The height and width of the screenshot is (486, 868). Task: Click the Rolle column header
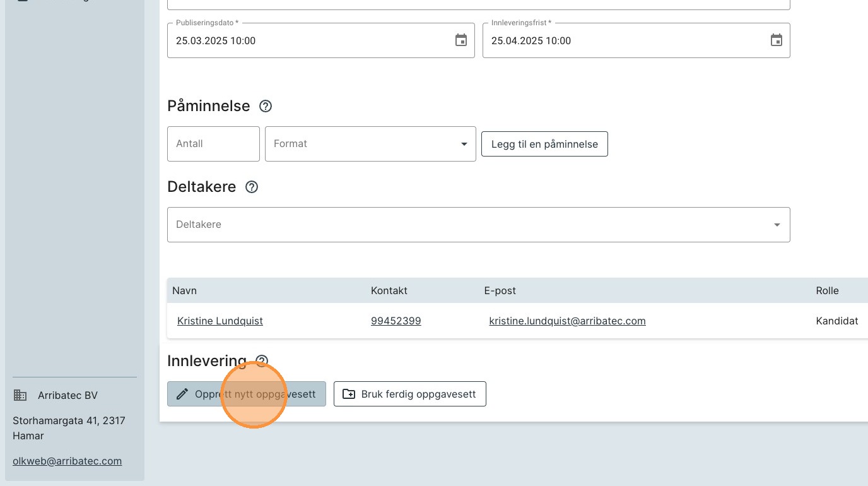tap(827, 290)
